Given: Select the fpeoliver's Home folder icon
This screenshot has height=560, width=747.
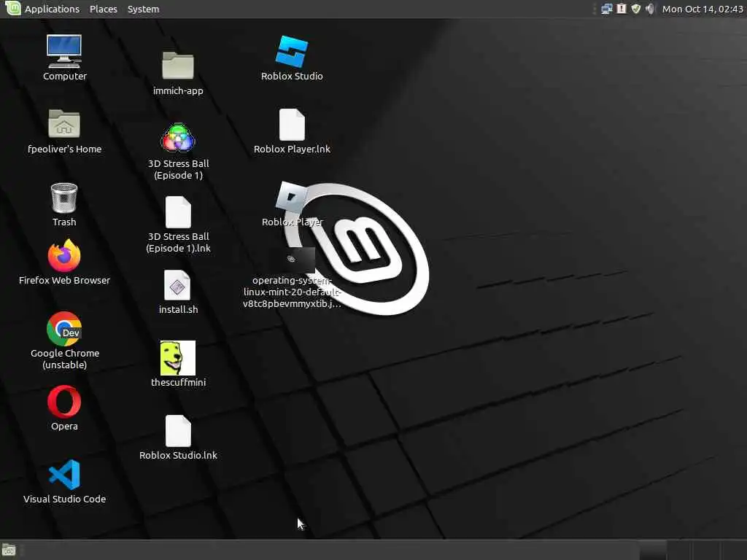Looking at the screenshot, I should (x=64, y=124).
